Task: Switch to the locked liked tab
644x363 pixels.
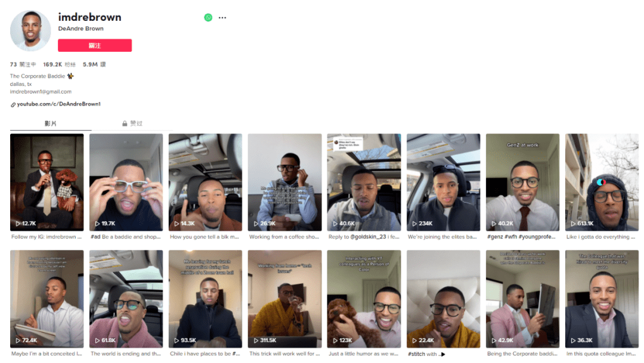Action: click(x=132, y=123)
